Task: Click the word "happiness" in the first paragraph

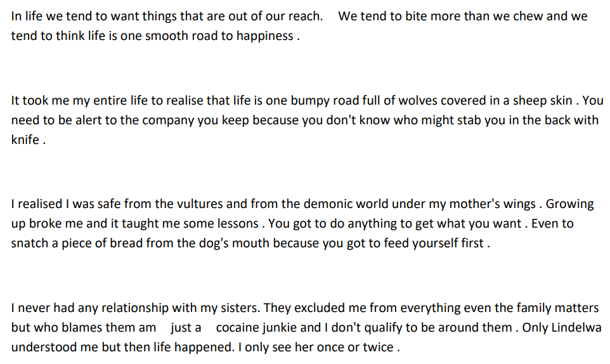Action: coord(265,36)
